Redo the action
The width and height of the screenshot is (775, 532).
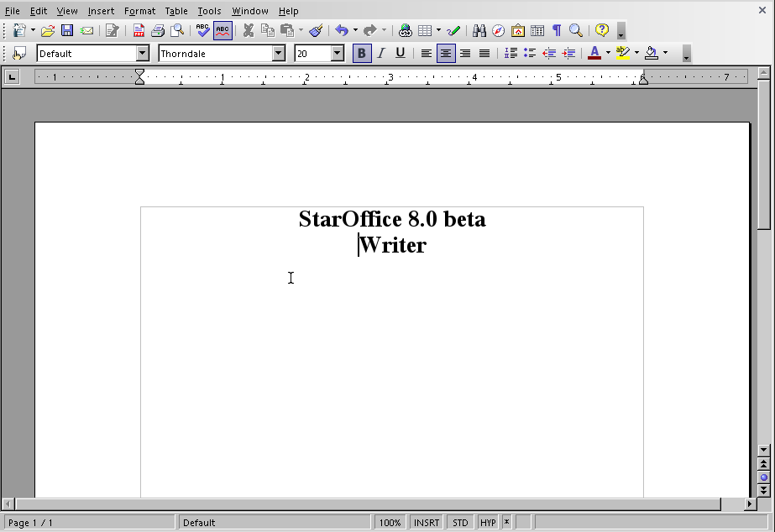369,30
